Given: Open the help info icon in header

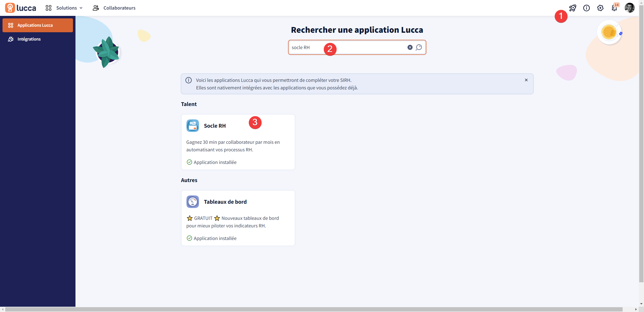Looking at the screenshot, I should click(x=586, y=8).
